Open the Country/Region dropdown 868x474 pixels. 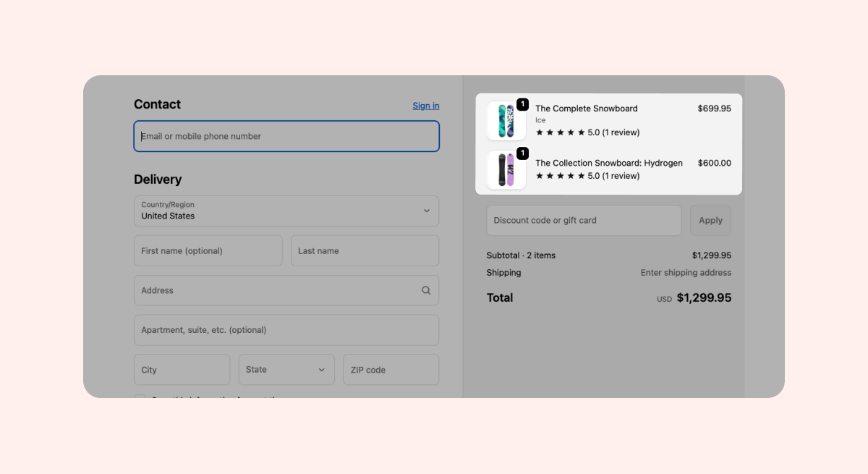click(286, 211)
